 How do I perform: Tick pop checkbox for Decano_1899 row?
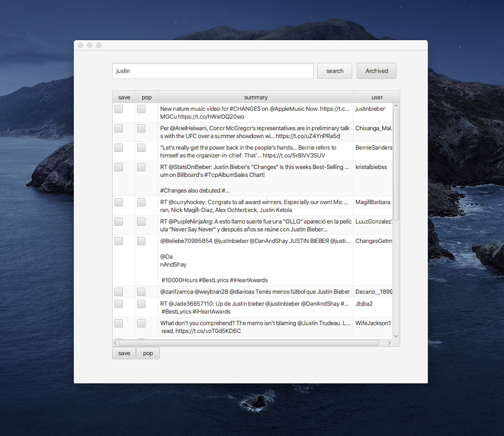point(141,292)
